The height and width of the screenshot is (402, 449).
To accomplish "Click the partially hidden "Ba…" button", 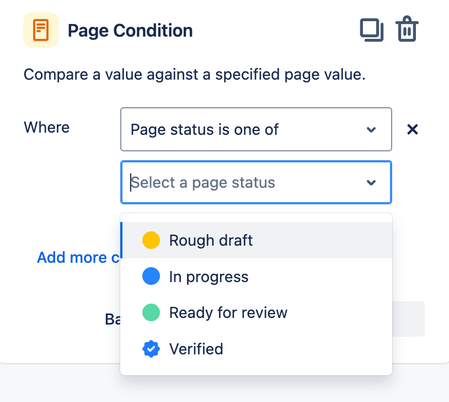I will tap(113, 319).
